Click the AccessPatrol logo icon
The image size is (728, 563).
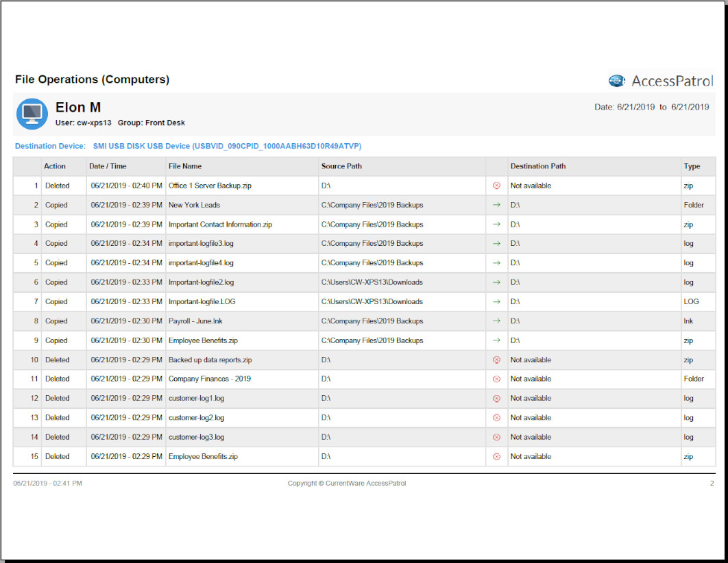pyautogui.click(x=617, y=81)
